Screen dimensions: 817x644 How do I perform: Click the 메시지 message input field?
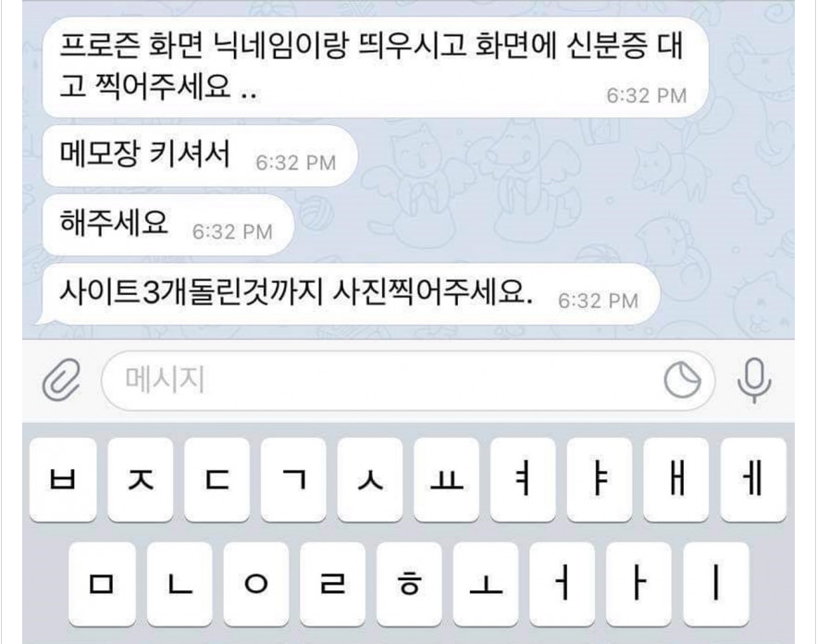click(x=408, y=380)
